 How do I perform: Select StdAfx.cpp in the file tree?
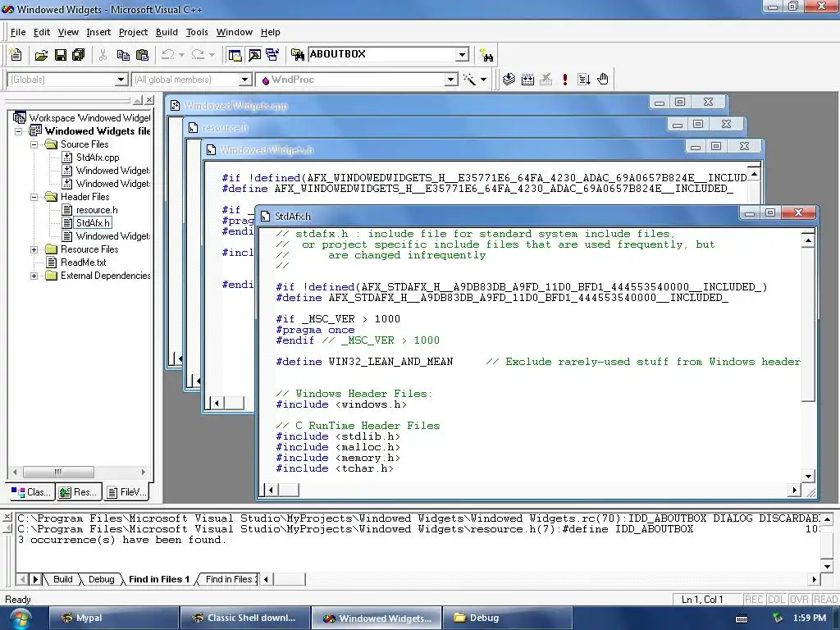point(97,157)
